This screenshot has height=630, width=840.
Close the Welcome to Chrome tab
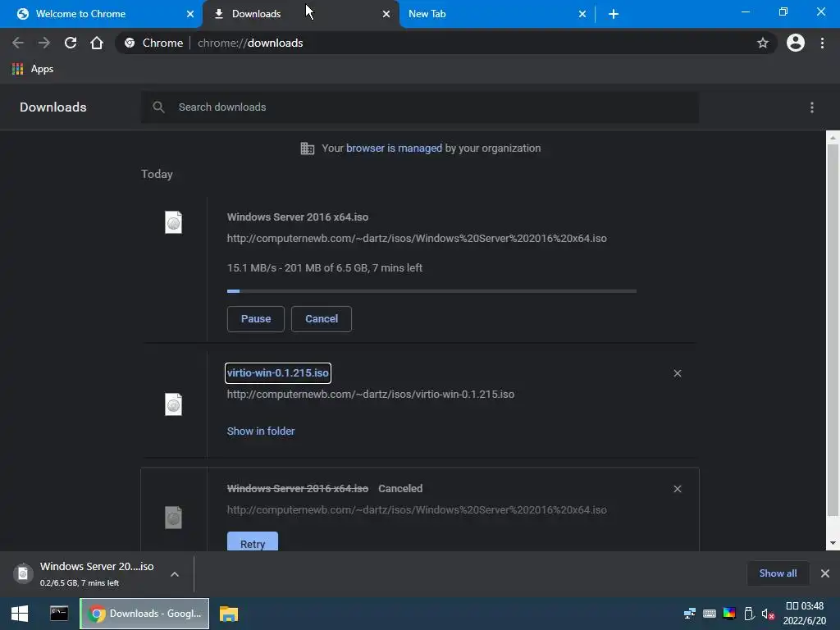point(190,14)
